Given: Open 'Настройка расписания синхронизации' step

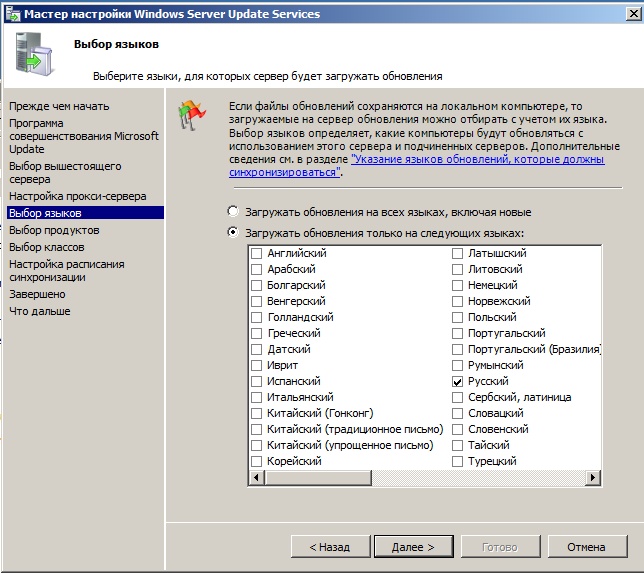Looking at the screenshot, I should click(x=67, y=270).
